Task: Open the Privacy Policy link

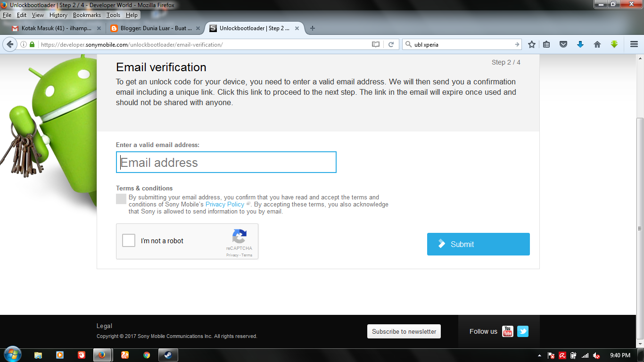Action: pyautogui.click(x=225, y=205)
